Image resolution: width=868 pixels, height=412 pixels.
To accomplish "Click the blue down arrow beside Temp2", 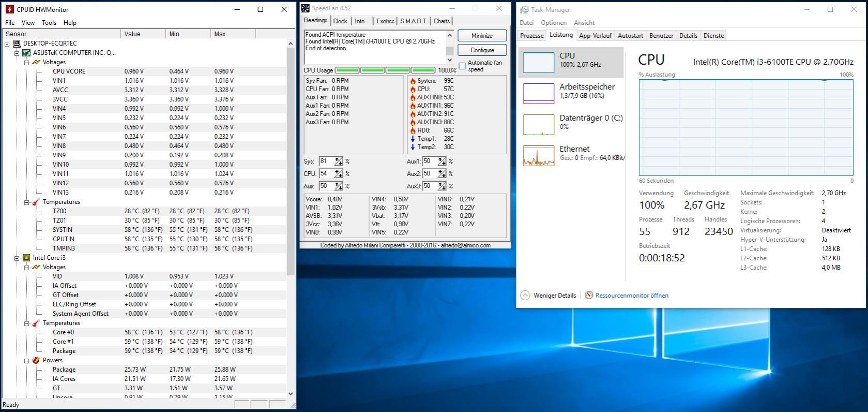I will (413, 147).
